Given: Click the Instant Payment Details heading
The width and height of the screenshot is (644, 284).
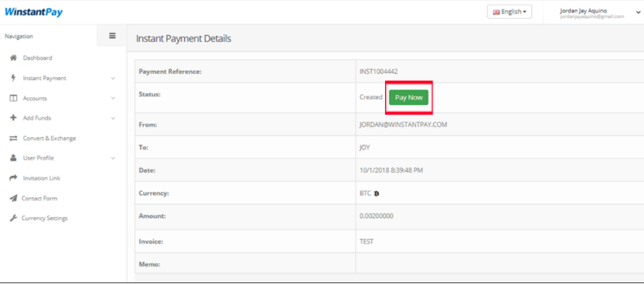Looking at the screenshot, I should point(184,39).
